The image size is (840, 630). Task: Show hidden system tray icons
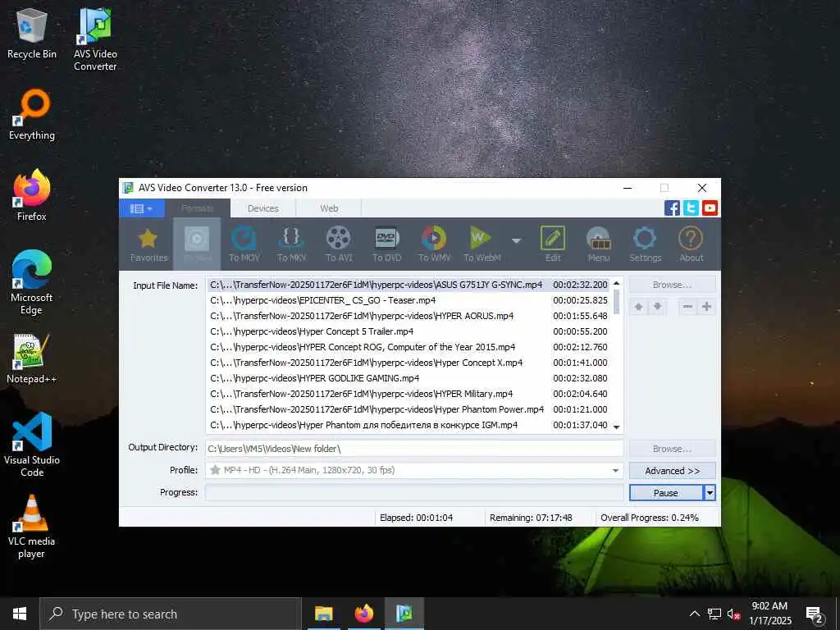(x=694, y=614)
